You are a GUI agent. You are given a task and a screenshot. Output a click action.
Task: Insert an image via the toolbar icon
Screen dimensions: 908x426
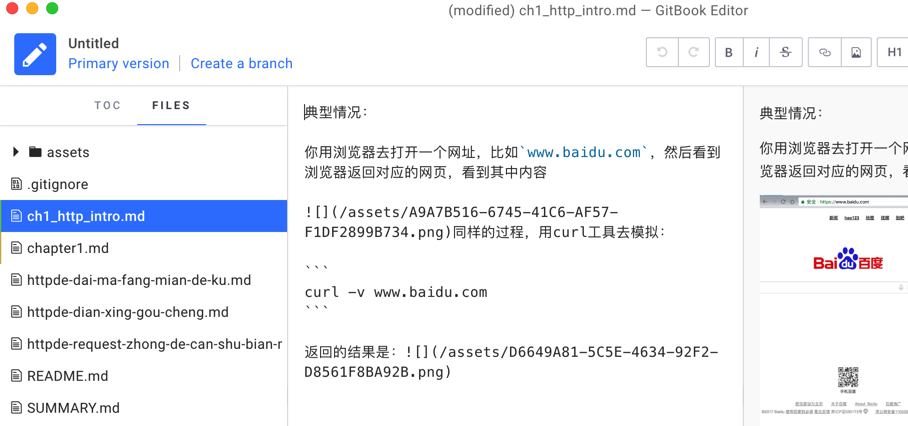(856, 53)
